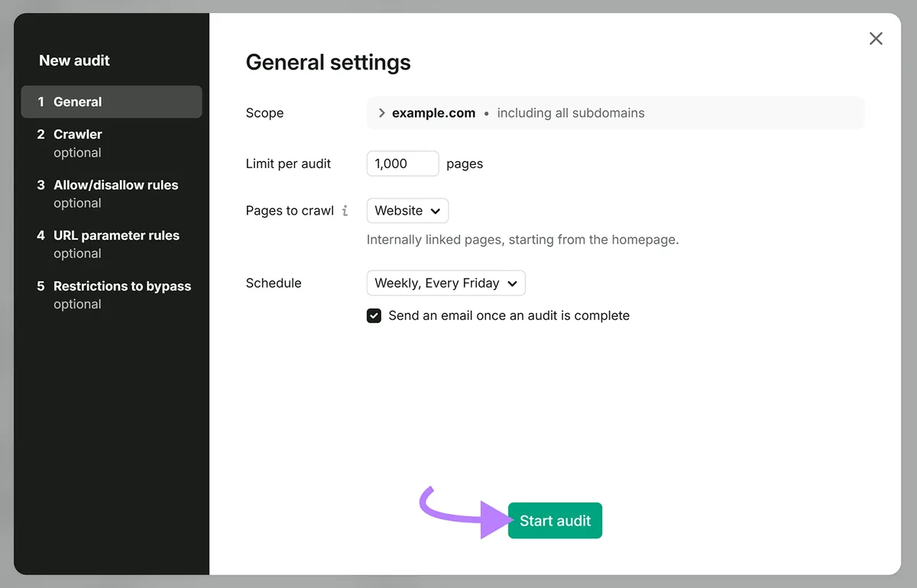
Task: Uncheck Send an email once audit completes
Action: 374,315
